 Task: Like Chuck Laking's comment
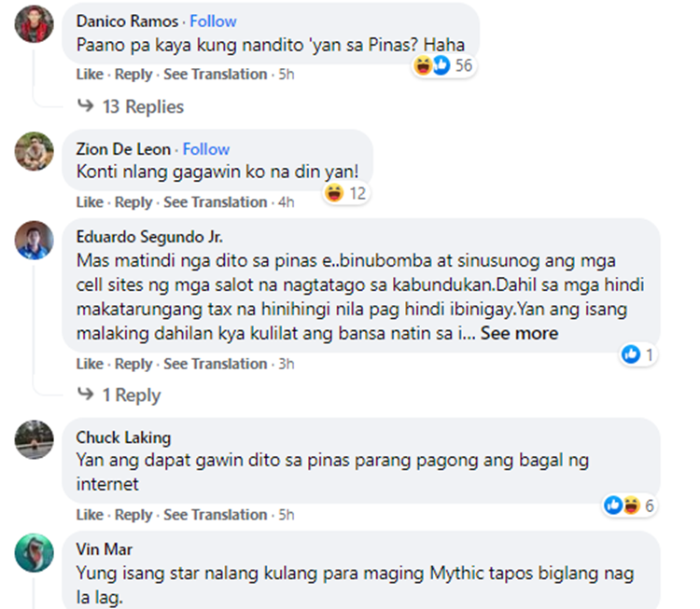point(90,515)
